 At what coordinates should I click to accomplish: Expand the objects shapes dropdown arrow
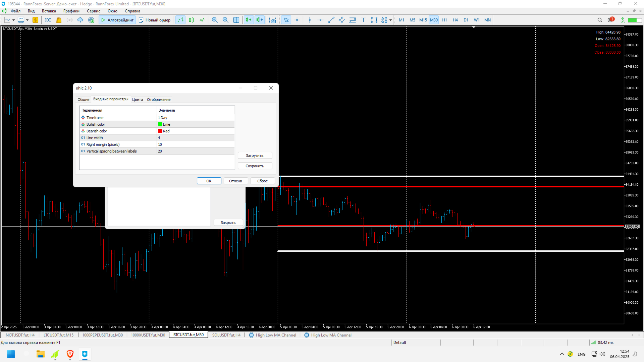pyautogui.click(x=391, y=20)
